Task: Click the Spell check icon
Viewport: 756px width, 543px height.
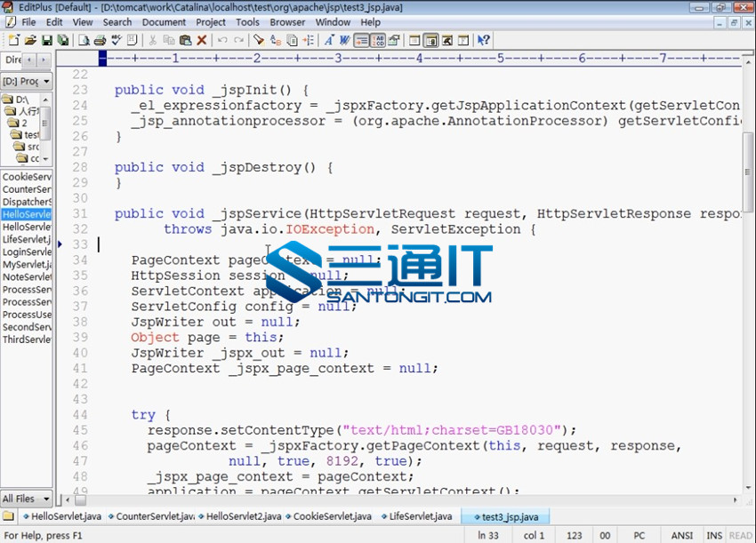Action: click(117, 40)
